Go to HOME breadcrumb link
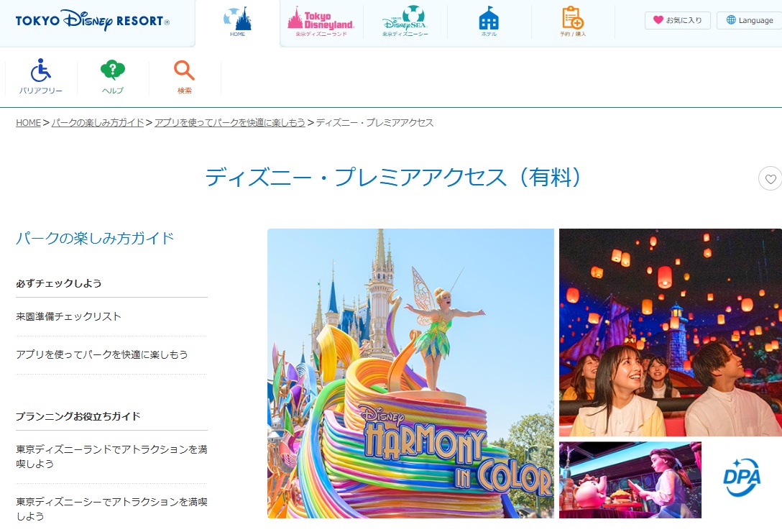The height and width of the screenshot is (532, 782). click(29, 123)
